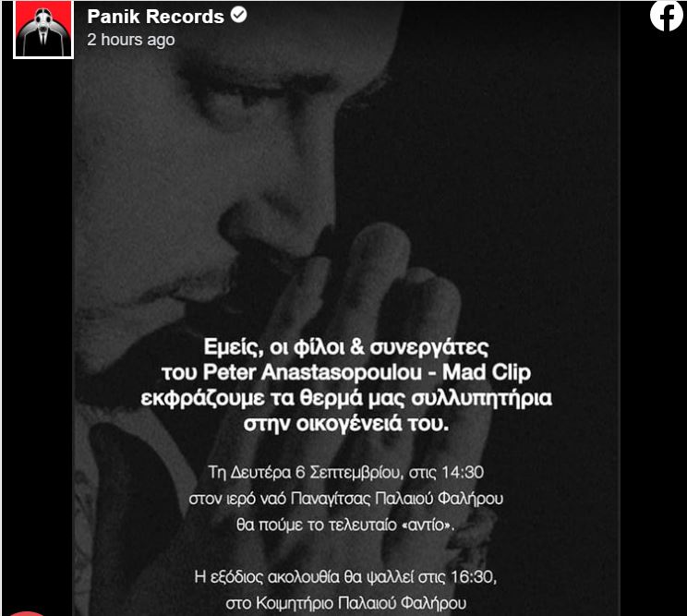The image size is (687, 616).
Task: Open Facebook via the logo icon
Action: click(x=666, y=16)
